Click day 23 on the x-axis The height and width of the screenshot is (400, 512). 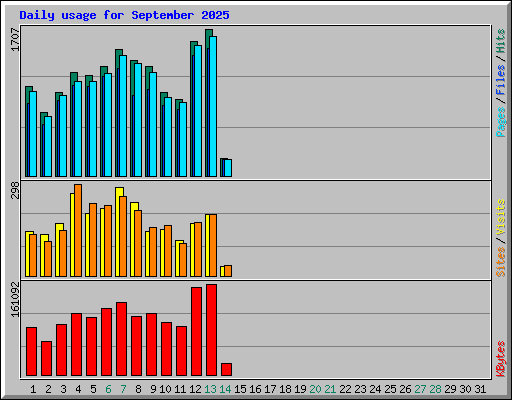(360, 389)
